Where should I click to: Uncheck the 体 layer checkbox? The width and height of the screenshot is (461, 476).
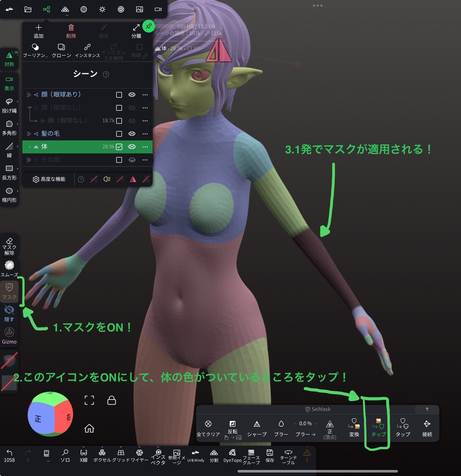(119, 146)
